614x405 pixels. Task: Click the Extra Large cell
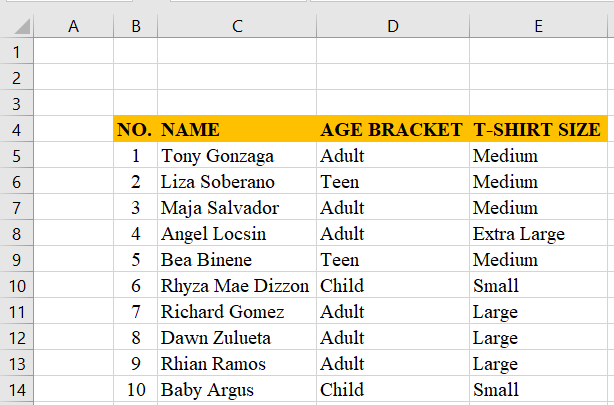pyautogui.click(x=538, y=233)
